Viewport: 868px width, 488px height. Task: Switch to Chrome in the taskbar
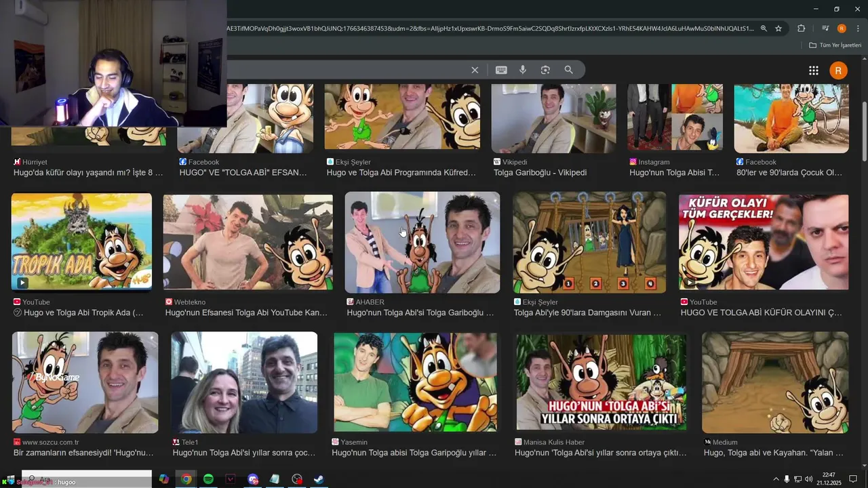pyautogui.click(x=186, y=479)
